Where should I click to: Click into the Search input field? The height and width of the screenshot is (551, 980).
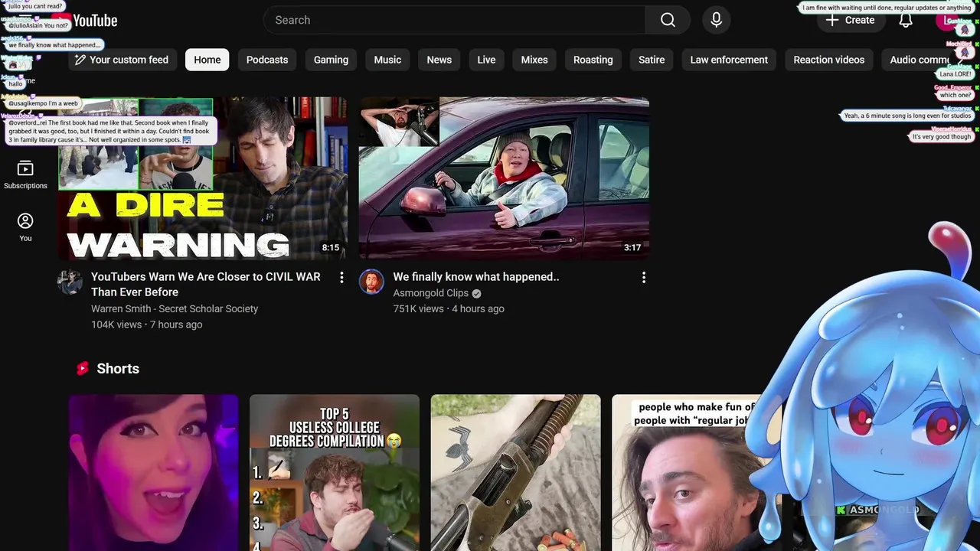pyautogui.click(x=454, y=20)
